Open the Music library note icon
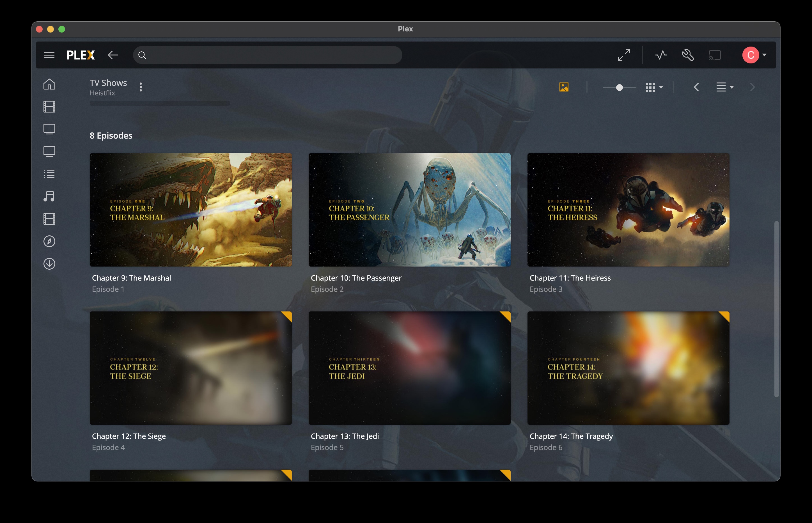Screen dimensions: 812x523 [49, 196]
